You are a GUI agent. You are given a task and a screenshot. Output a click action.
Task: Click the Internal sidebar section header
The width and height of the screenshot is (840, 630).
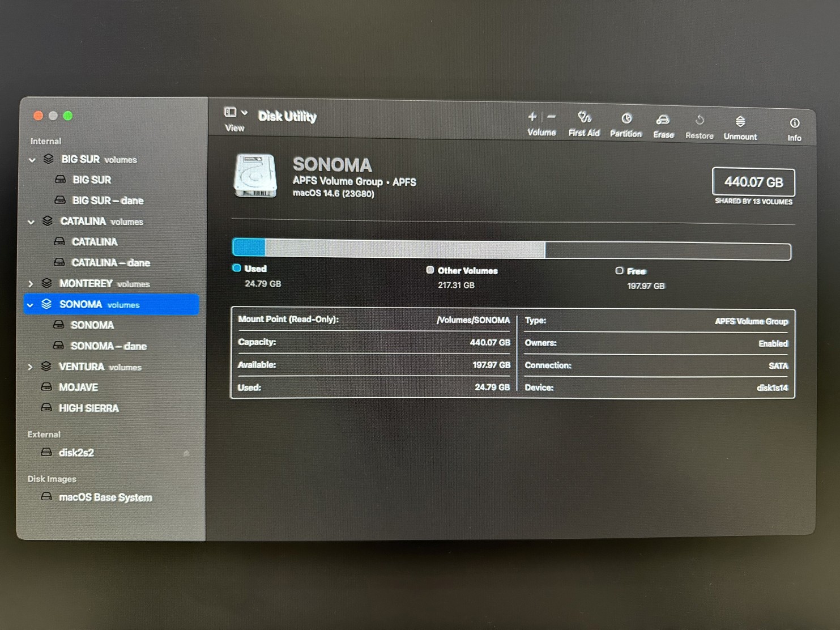point(46,141)
